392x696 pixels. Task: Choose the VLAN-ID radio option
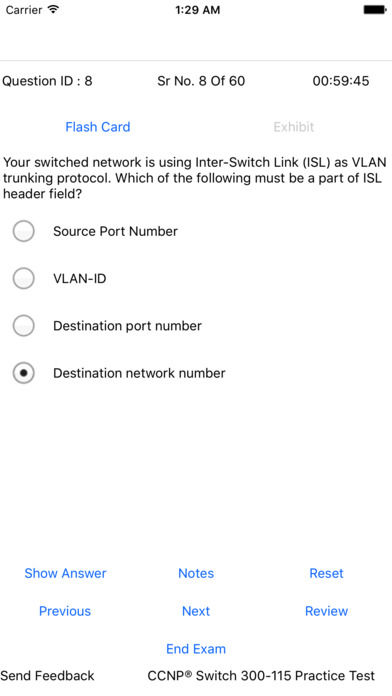click(x=24, y=279)
